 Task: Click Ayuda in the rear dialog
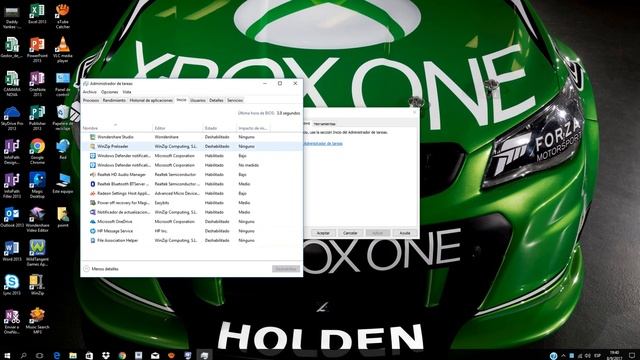404,233
